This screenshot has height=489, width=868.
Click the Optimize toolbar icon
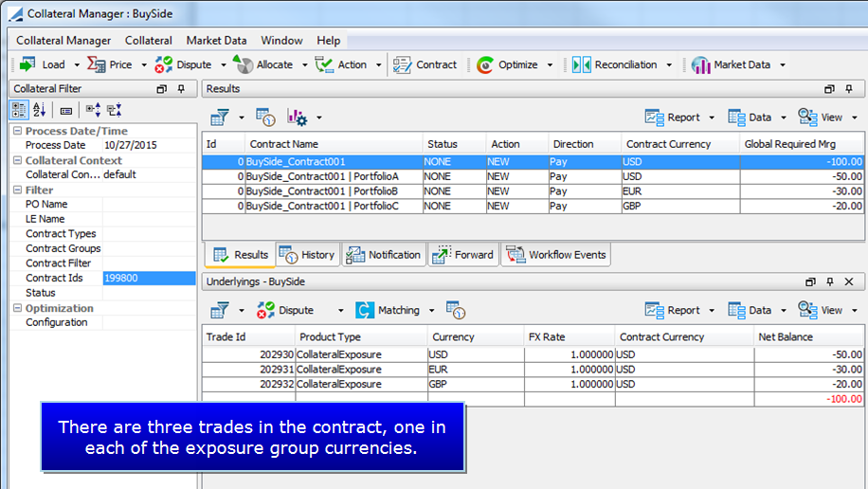485,64
